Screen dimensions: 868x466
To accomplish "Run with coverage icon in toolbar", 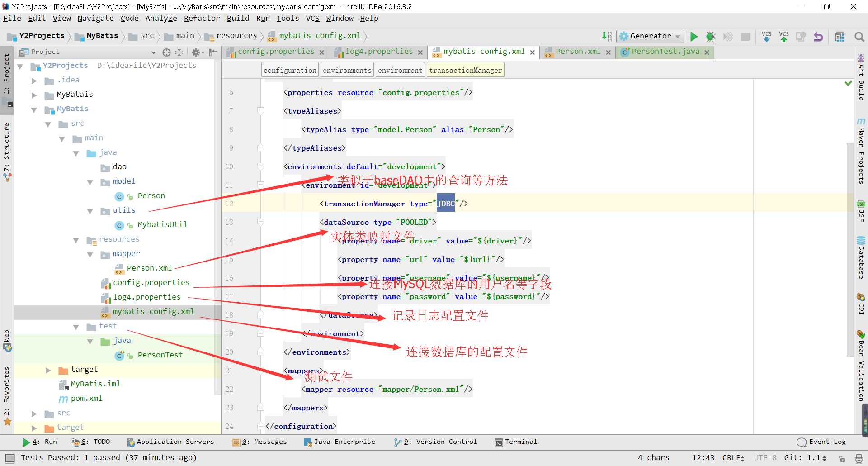I will (x=728, y=37).
